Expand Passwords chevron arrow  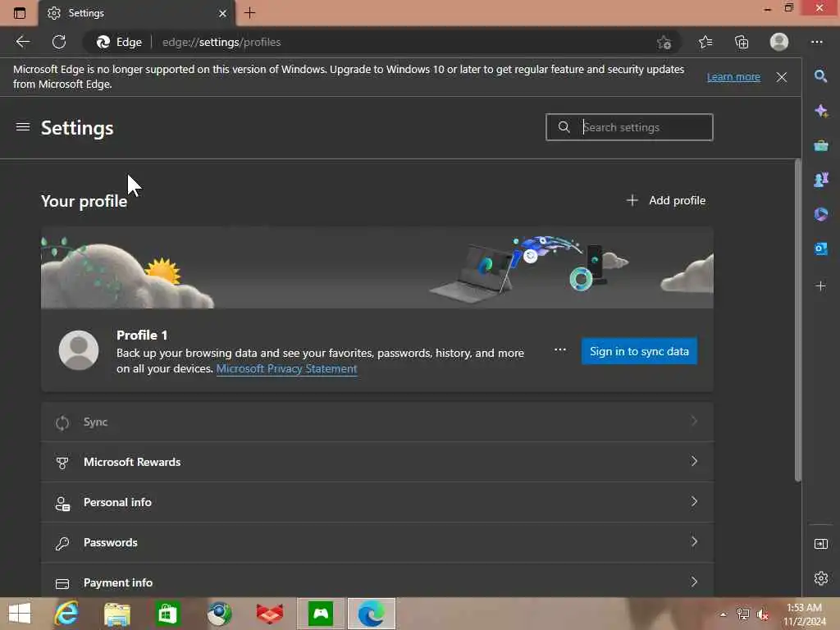[694, 541]
